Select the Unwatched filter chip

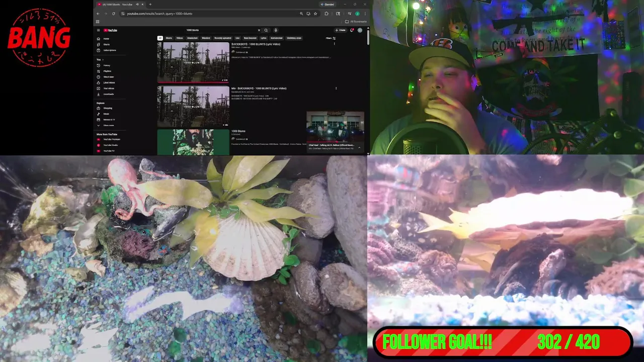pyautogui.click(x=193, y=38)
